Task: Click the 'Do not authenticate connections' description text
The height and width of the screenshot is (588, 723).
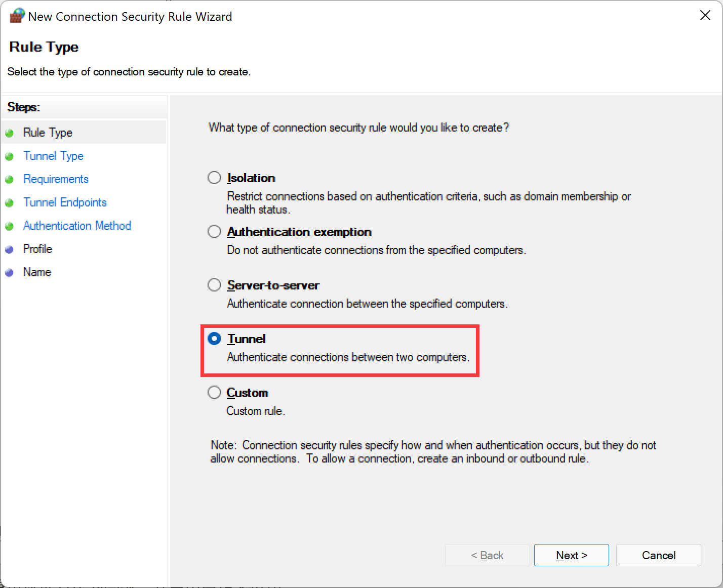Action: coord(376,250)
